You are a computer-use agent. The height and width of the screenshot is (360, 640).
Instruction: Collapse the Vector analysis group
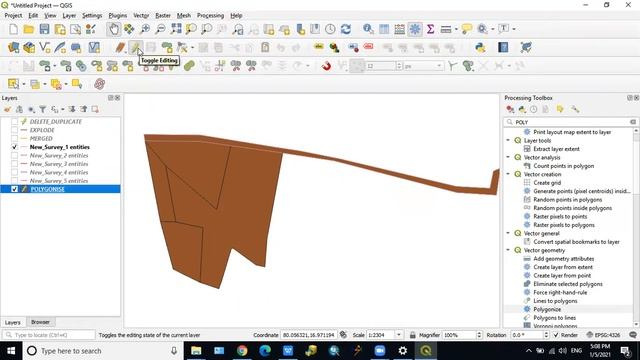[509, 157]
